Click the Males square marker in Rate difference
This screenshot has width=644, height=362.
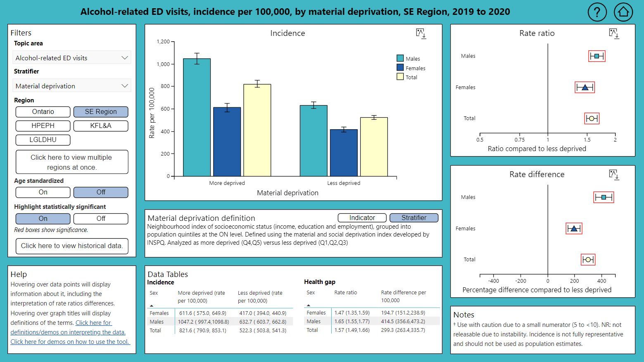[x=604, y=197]
